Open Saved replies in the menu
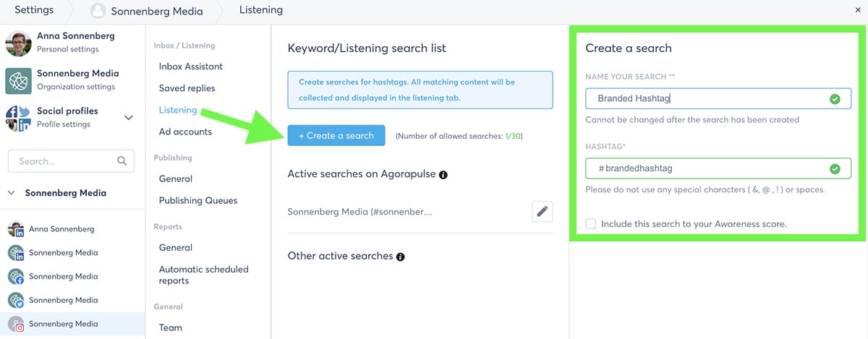 pyautogui.click(x=187, y=88)
